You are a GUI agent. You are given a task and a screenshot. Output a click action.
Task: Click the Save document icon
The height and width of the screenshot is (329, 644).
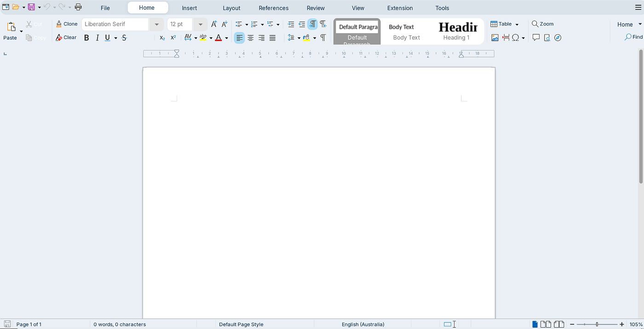31,7
